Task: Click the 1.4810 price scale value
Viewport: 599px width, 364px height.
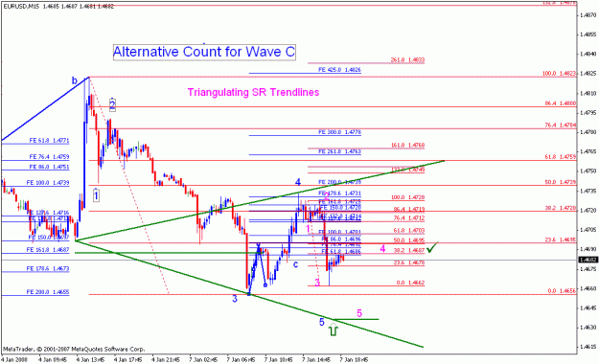Action: tap(587, 93)
